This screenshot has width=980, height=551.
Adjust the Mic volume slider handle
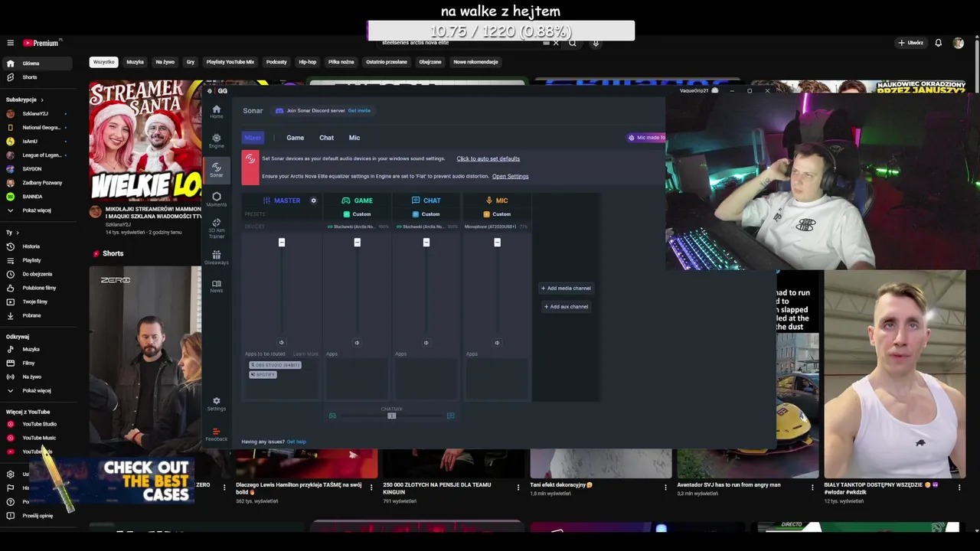pyautogui.click(x=497, y=243)
